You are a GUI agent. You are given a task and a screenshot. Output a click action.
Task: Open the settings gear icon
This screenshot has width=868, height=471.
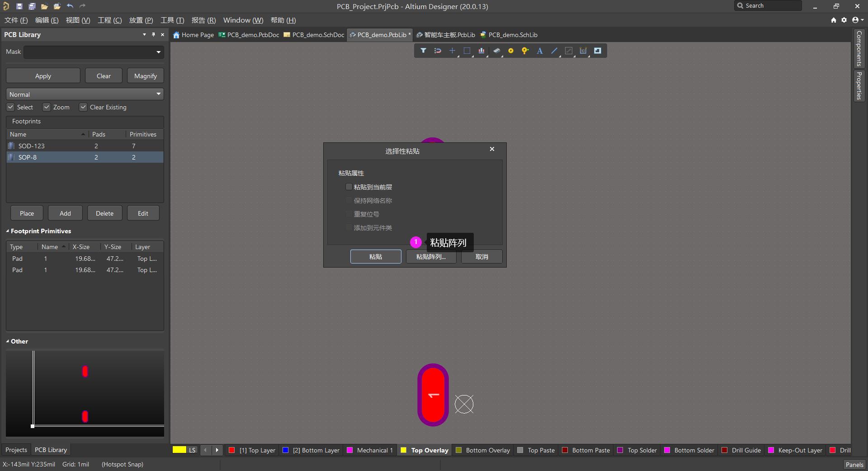(844, 20)
